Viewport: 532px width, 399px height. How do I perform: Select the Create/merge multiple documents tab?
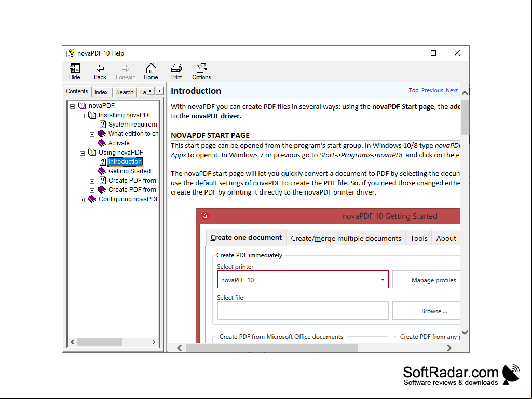[x=346, y=238]
